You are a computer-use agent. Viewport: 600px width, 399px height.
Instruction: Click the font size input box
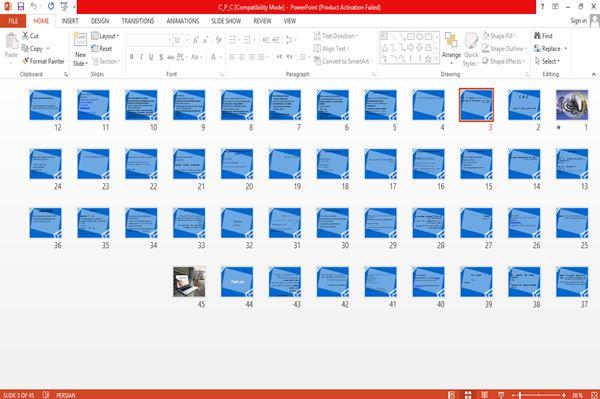point(181,40)
